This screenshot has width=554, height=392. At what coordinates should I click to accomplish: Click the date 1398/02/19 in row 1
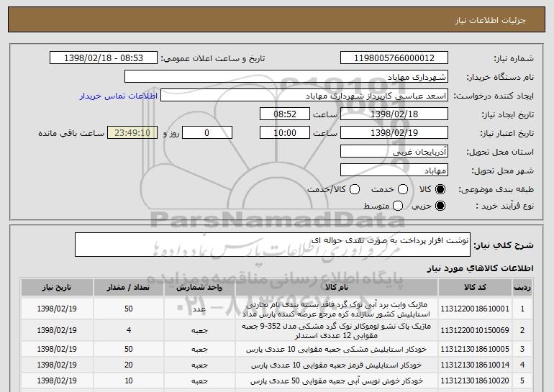57,309
